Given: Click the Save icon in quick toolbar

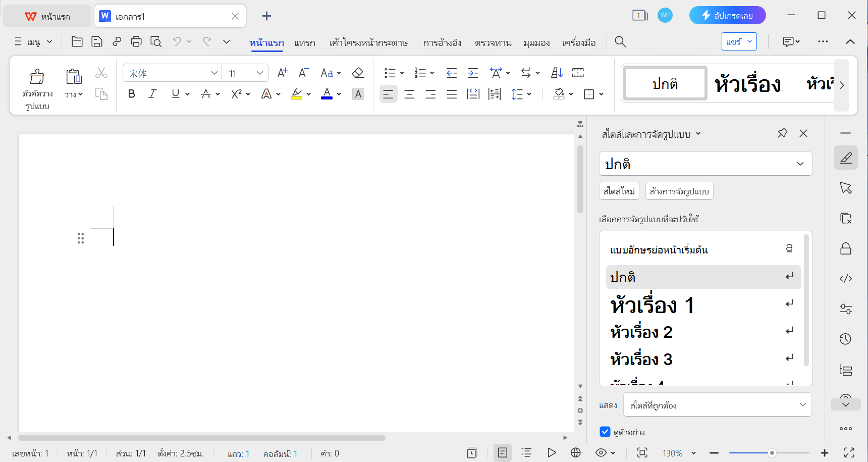Looking at the screenshot, I should click(x=97, y=42).
